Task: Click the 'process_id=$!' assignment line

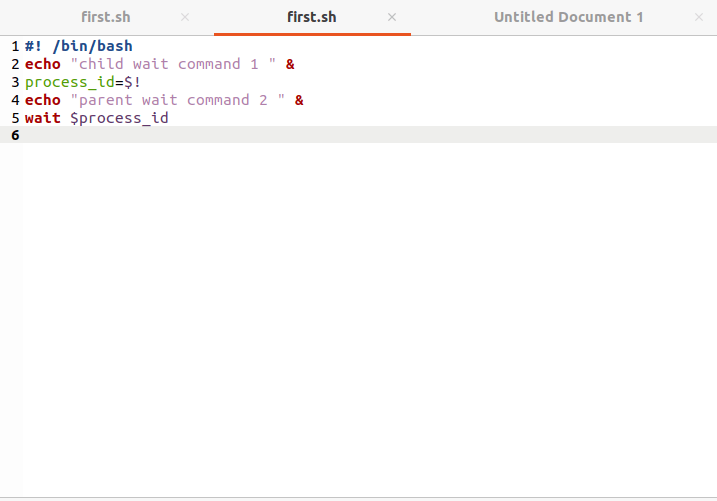Action: click(83, 82)
